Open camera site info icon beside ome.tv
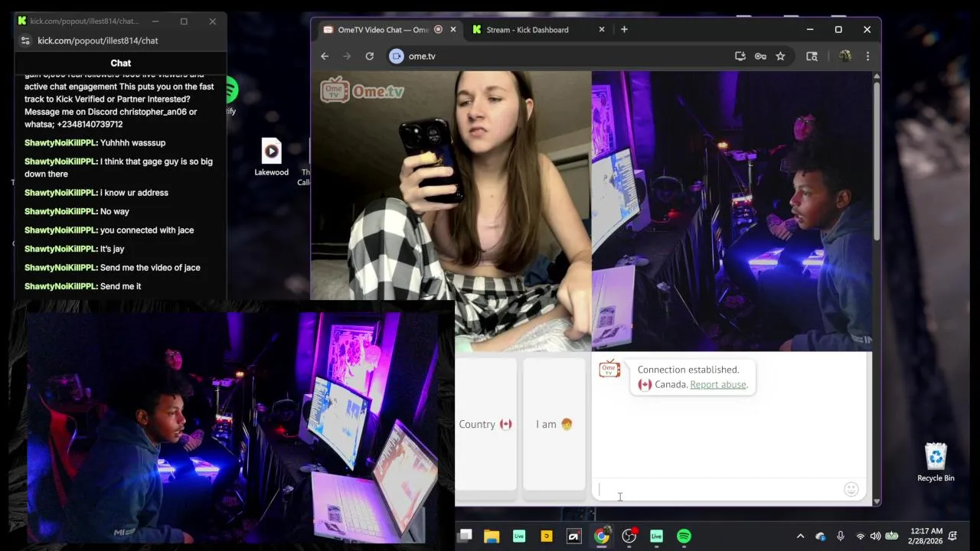The height and width of the screenshot is (551, 980). click(x=396, y=56)
